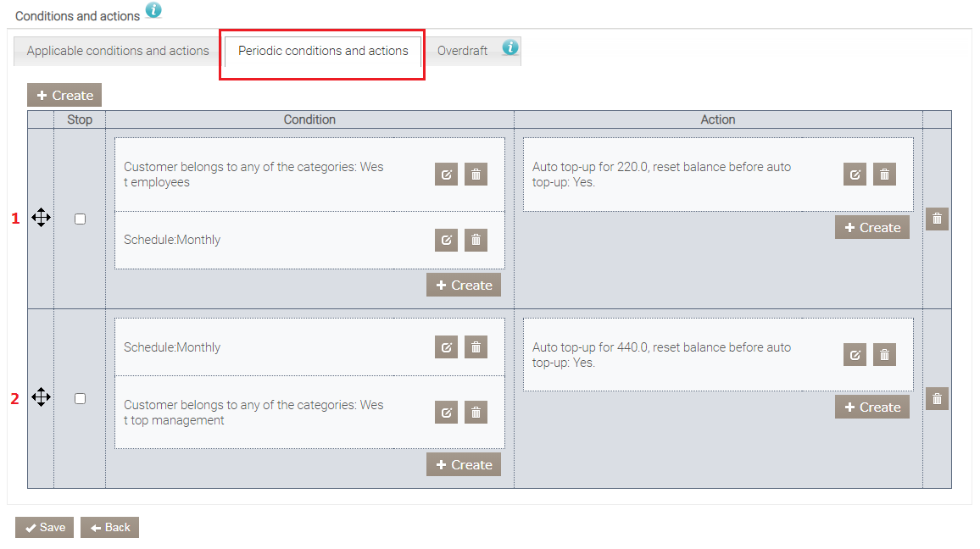Open info icon next to Conditions and actions
The image size is (980, 549).
[x=153, y=11]
